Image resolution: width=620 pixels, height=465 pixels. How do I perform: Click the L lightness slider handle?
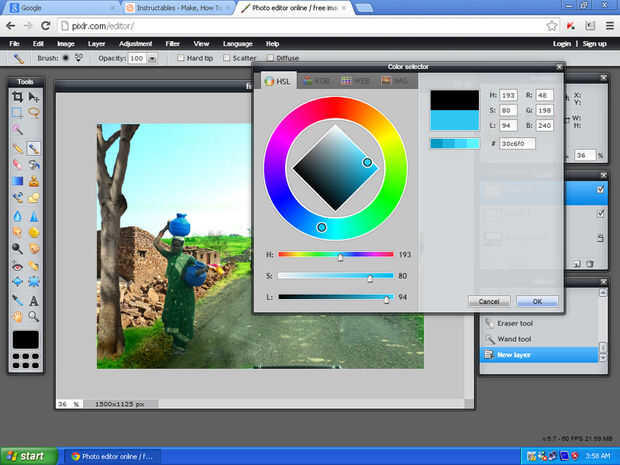[x=387, y=299]
